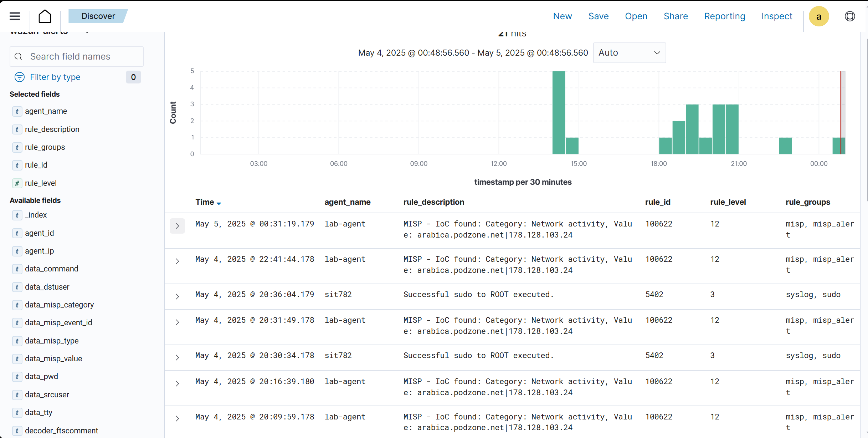The image size is (868, 438).
Task: Expand the May 5 00:31:19.179 row
Action: [x=177, y=226]
